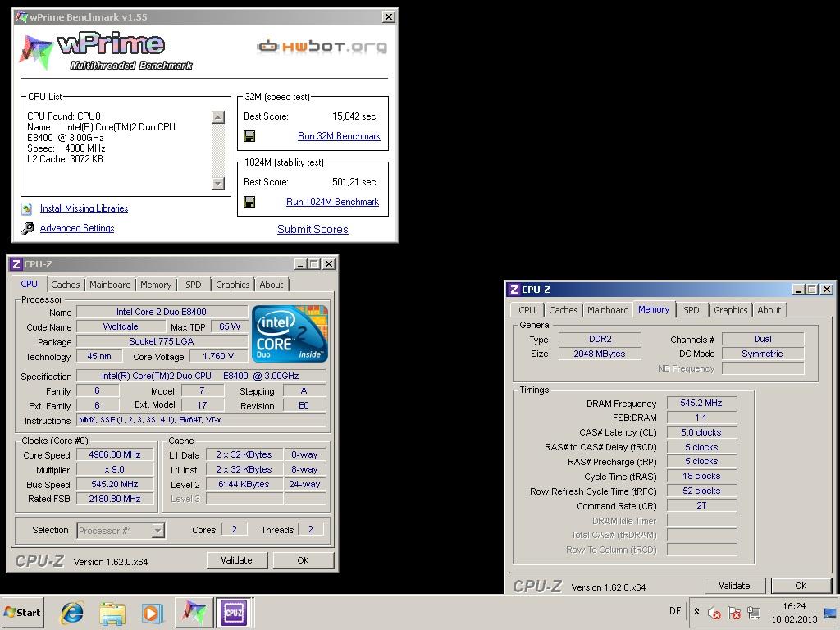Viewport: 840px width, 630px height.
Task: Show hidden tray icons arrow
Action: pos(696,611)
